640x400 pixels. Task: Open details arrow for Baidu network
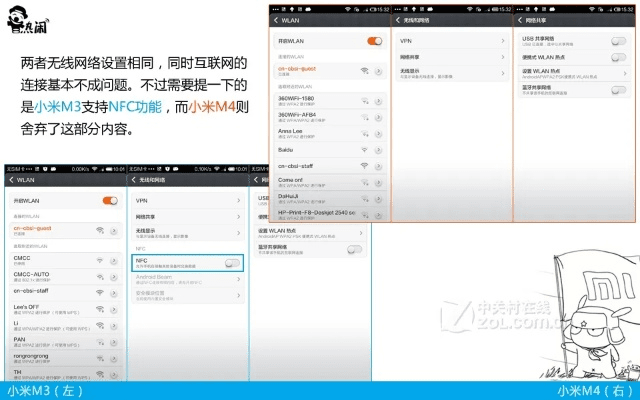tap(378, 150)
